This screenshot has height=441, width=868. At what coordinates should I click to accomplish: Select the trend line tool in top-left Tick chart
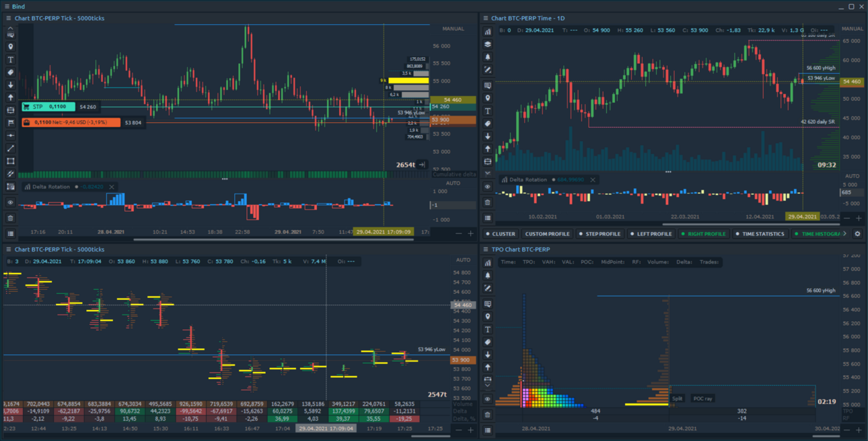point(10,149)
